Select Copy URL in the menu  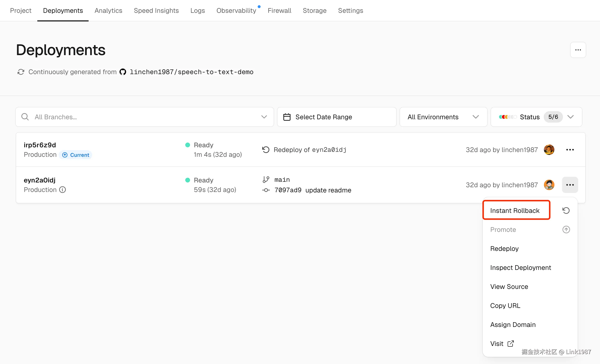tap(530, 306)
